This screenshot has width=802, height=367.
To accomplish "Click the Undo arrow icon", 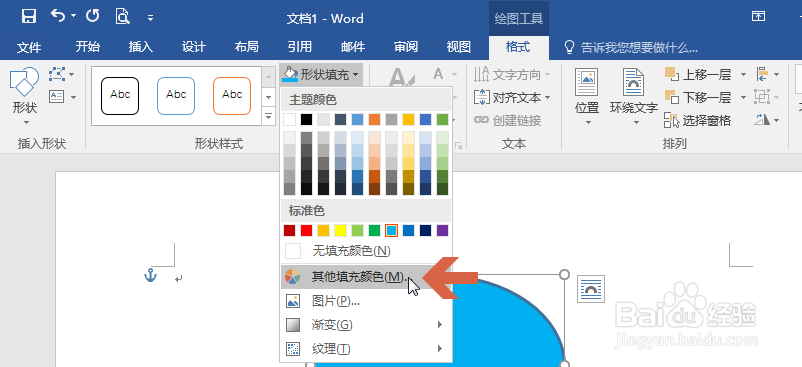I will [58, 16].
